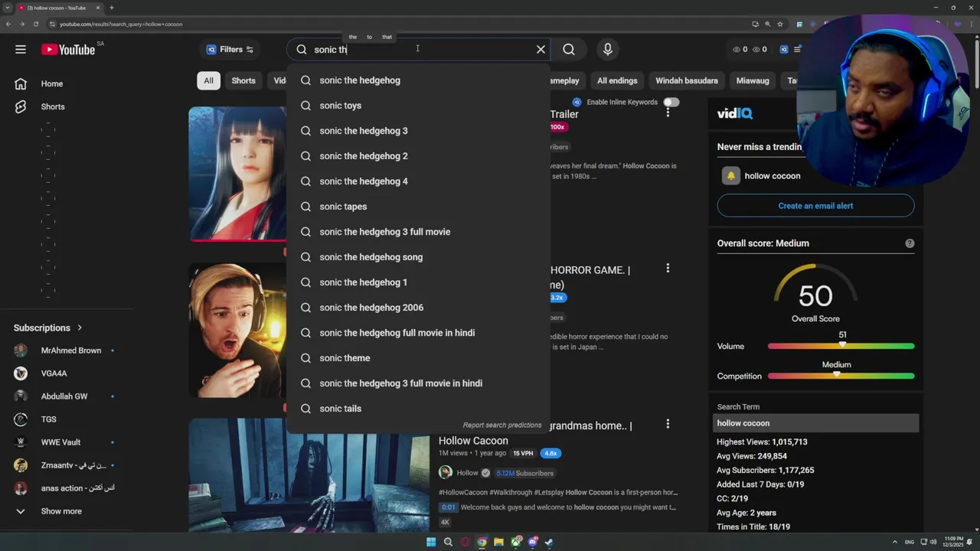Image resolution: width=980 pixels, height=551 pixels.
Task: Click the Competition score slider
Action: coord(841,377)
